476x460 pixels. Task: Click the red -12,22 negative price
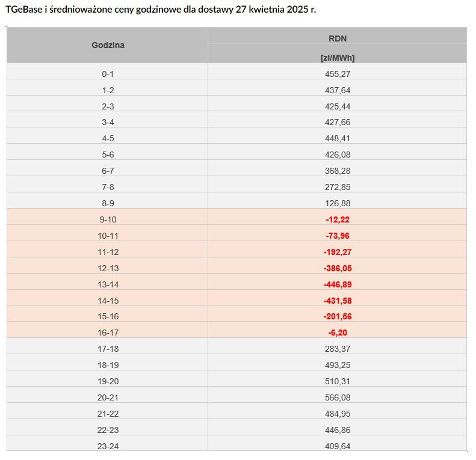click(x=337, y=219)
